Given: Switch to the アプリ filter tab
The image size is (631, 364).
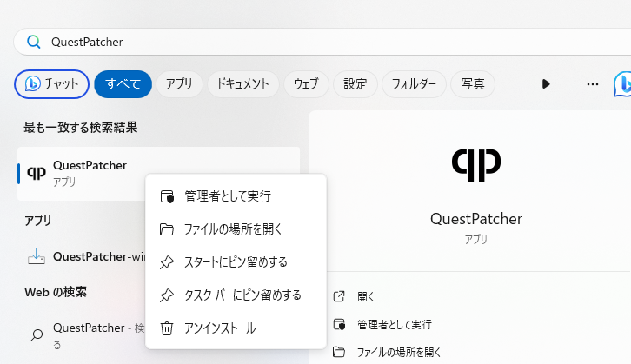Looking at the screenshot, I should pyautogui.click(x=179, y=84).
